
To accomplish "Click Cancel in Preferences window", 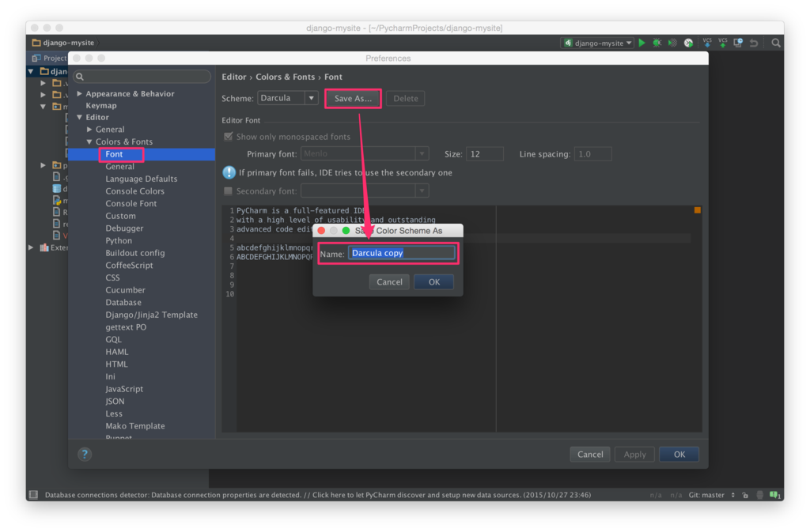I will pos(590,454).
